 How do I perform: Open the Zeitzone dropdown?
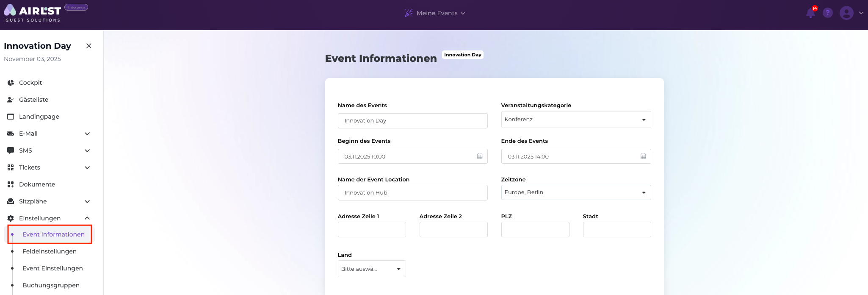(576, 192)
